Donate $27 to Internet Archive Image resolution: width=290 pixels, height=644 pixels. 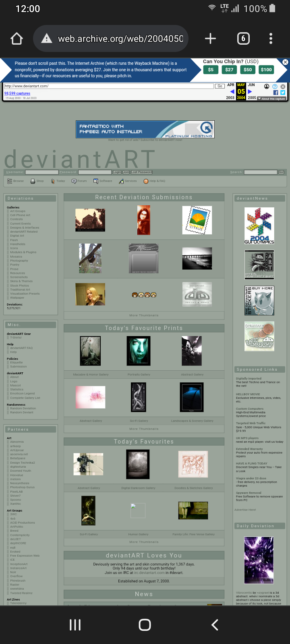coord(229,70)
